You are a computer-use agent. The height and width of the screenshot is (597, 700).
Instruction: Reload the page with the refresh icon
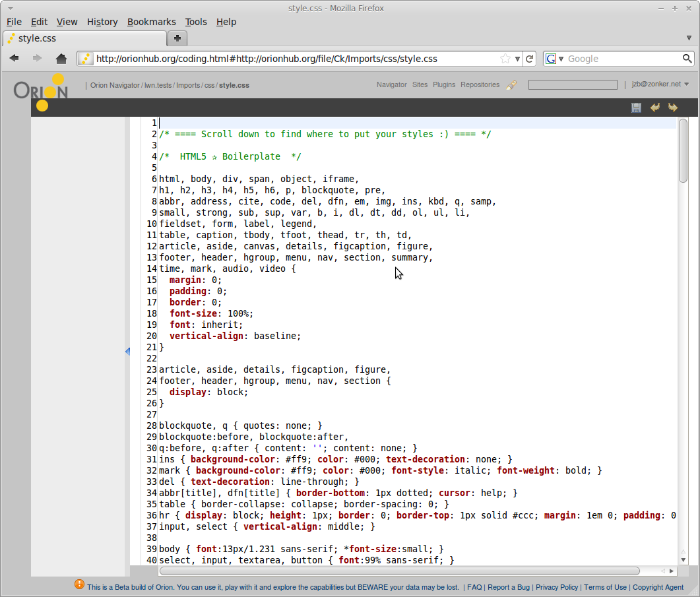tap(529, 59)
